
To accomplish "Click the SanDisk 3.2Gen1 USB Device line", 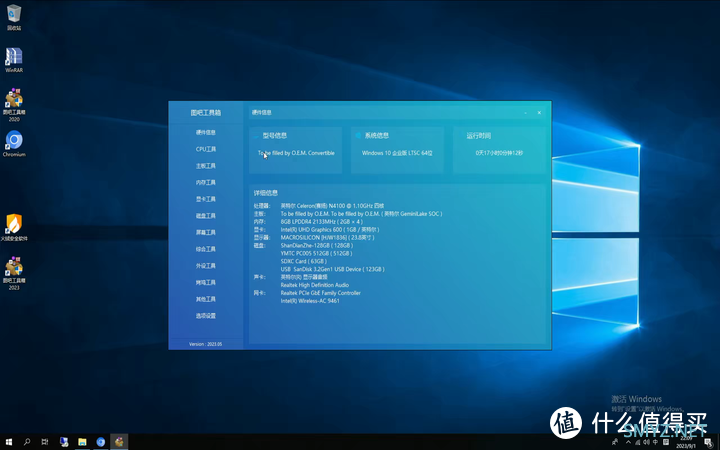I will (332, 269).
